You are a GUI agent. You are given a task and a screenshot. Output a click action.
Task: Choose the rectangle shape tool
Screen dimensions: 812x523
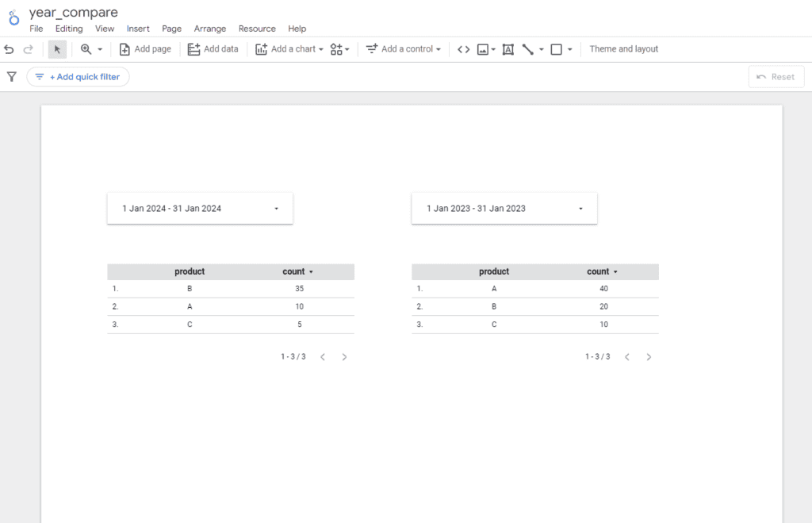pyautogui.click(x=557, y=49)
